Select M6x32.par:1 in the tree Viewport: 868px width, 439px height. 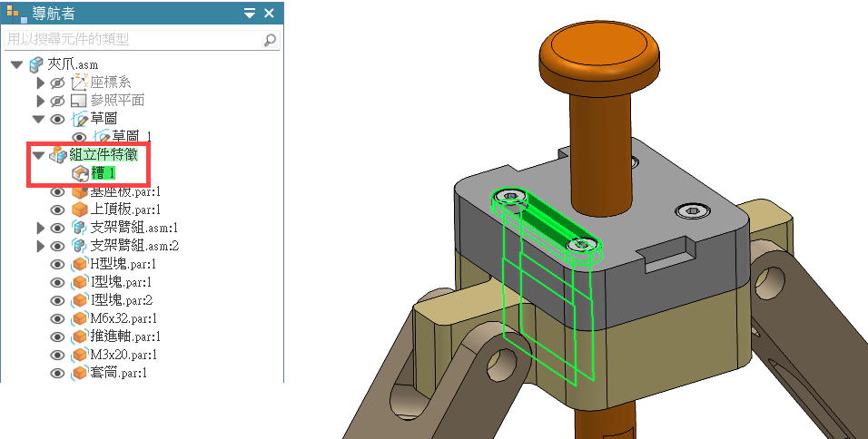123,319
